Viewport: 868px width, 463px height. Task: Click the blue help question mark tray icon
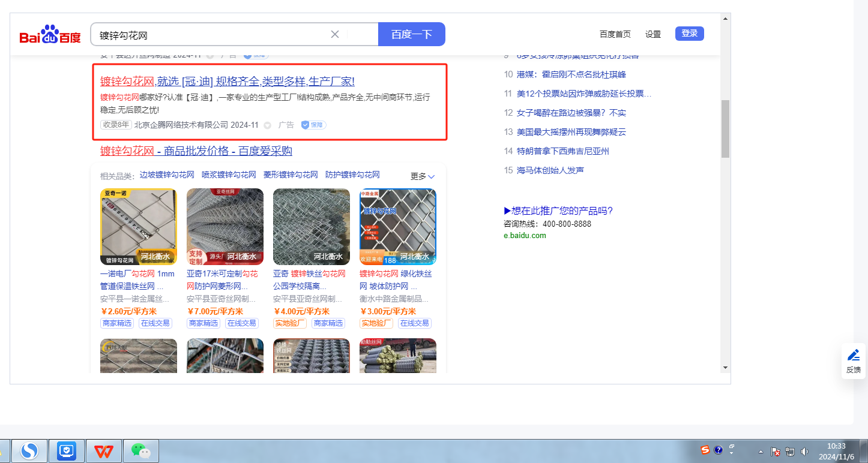(718, 450)
